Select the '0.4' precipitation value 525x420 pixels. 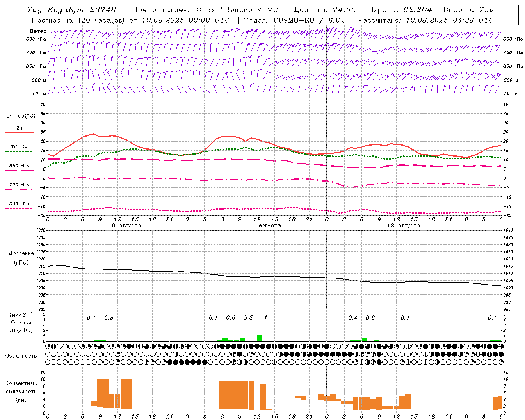[x=353, y=318]
